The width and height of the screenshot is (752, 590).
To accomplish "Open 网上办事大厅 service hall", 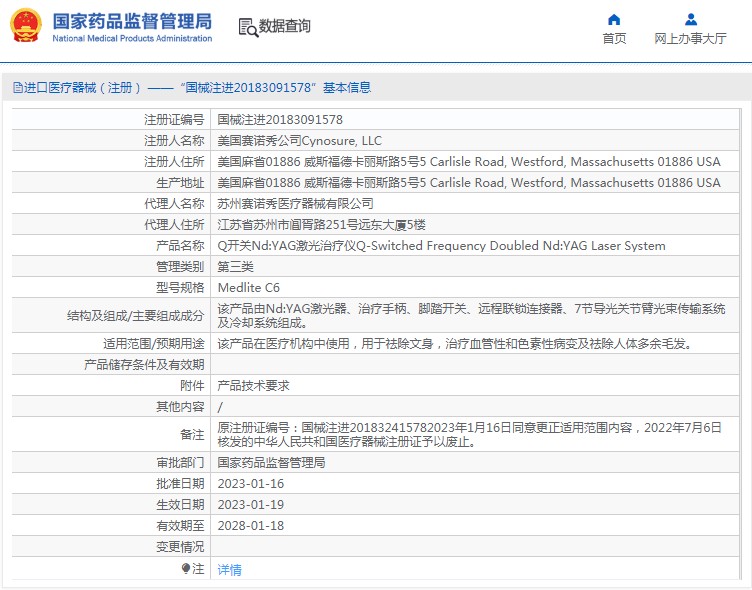I will click(690, 38).
